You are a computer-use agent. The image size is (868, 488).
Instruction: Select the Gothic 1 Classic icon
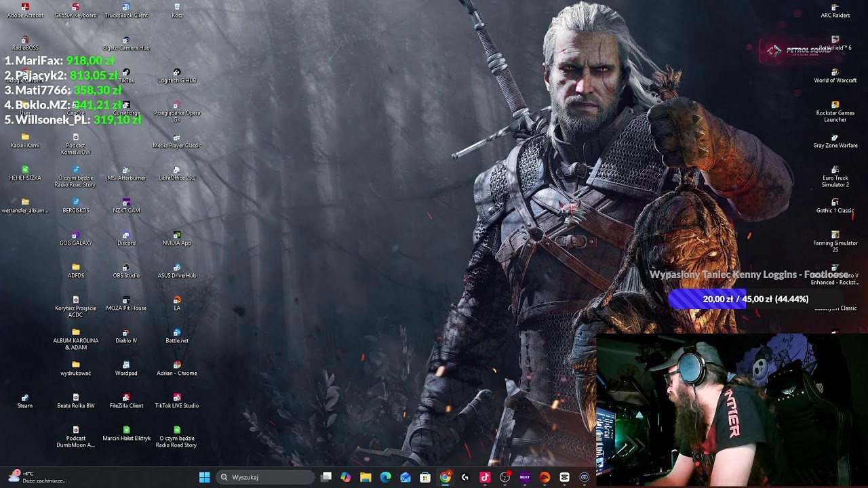[835, 205]
